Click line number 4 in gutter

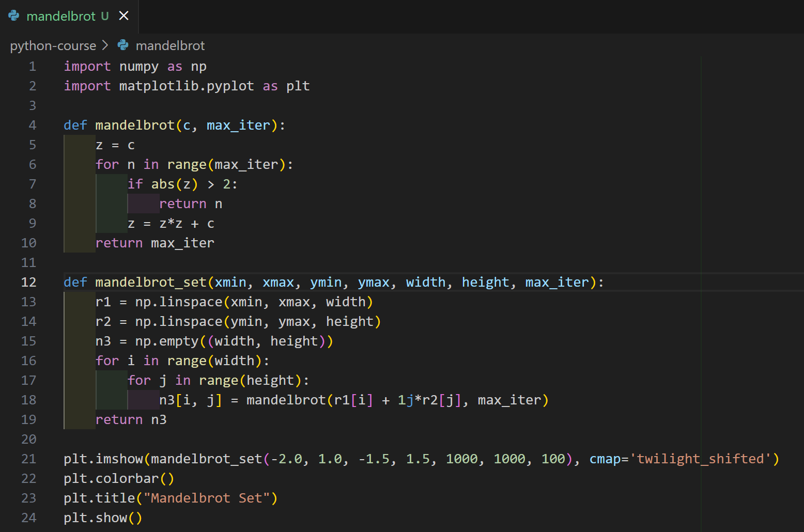[33, 125]
